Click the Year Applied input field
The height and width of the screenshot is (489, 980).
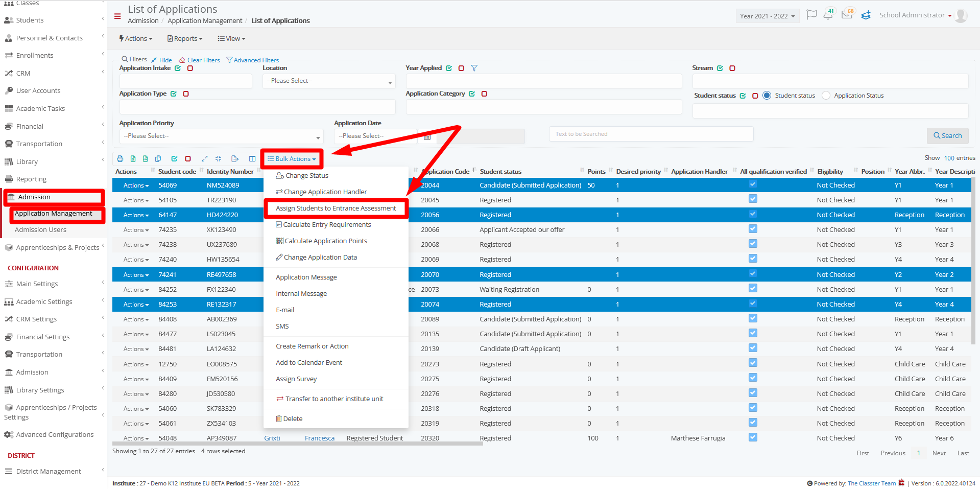pos(544,81)
